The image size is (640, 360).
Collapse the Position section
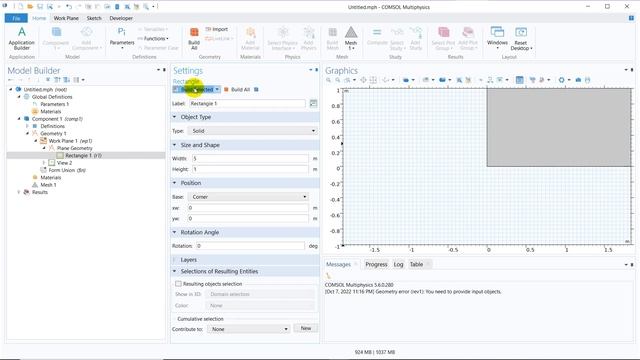tap(174, 183)
